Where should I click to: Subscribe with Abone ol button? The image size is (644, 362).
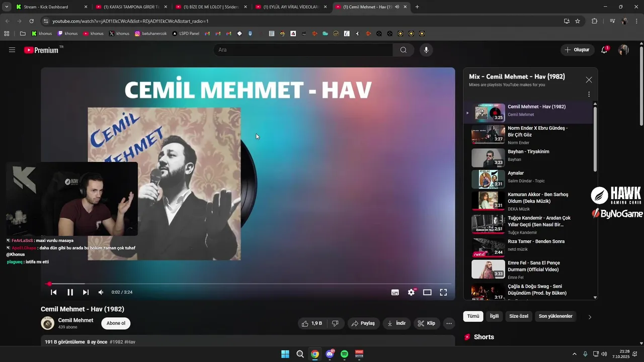tap(116, 323)
